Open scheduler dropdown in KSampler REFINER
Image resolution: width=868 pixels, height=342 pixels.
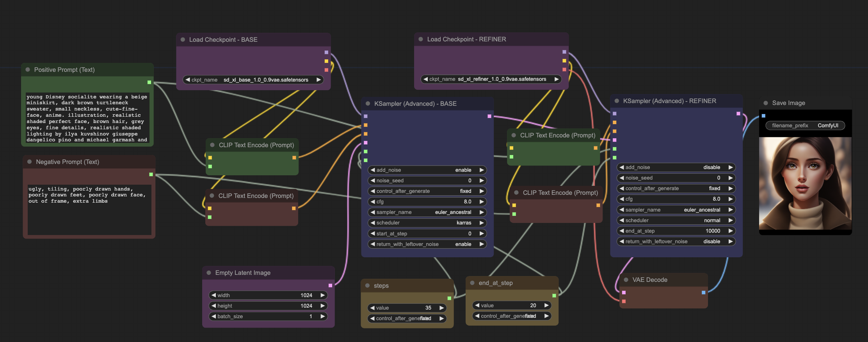[x=676, y=220]
